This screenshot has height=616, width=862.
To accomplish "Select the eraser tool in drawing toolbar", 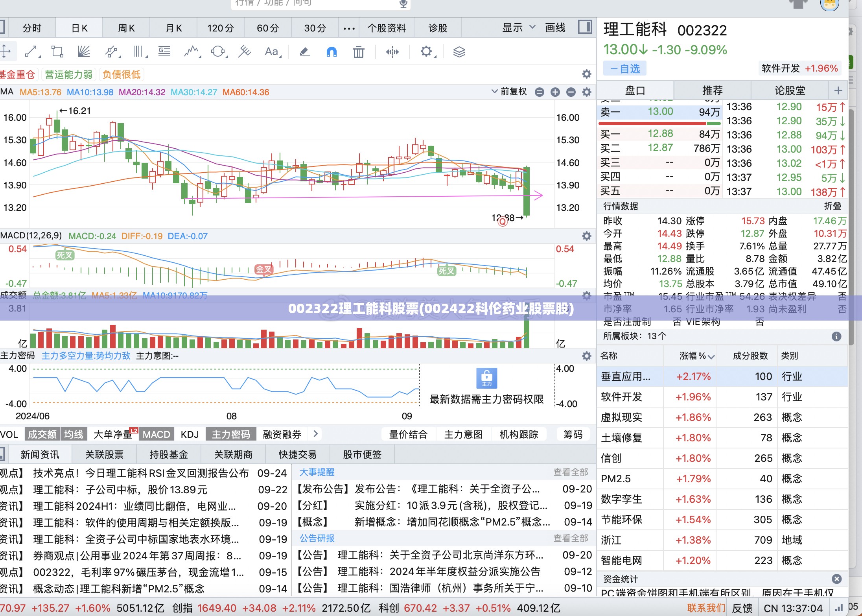I will point(304,52).
